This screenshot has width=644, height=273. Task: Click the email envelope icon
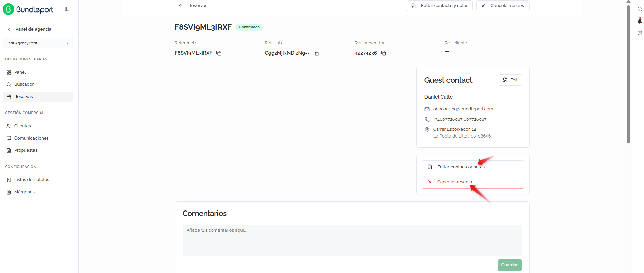[x=427, y=109]
